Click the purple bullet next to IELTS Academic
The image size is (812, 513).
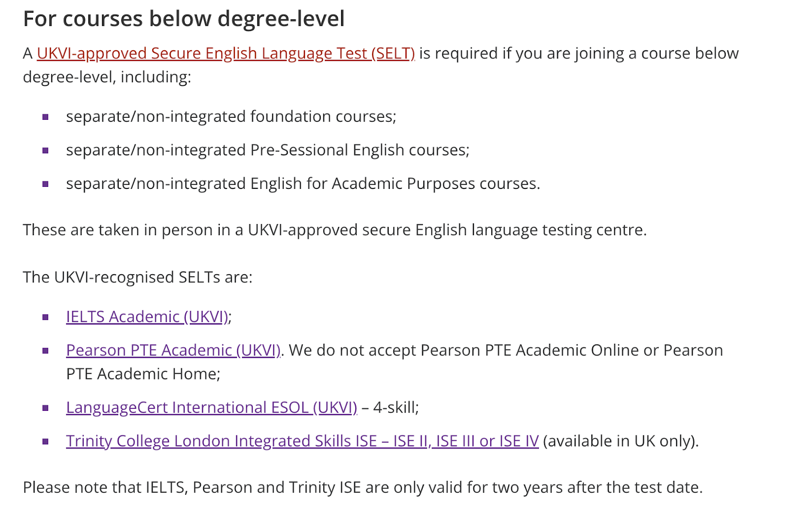[x=46, y=317]
